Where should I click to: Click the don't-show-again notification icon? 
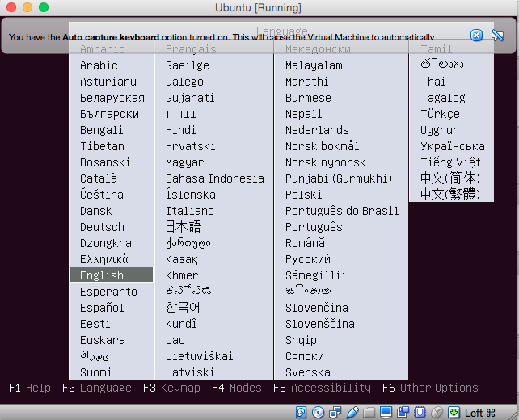click(x=497, y=35)
